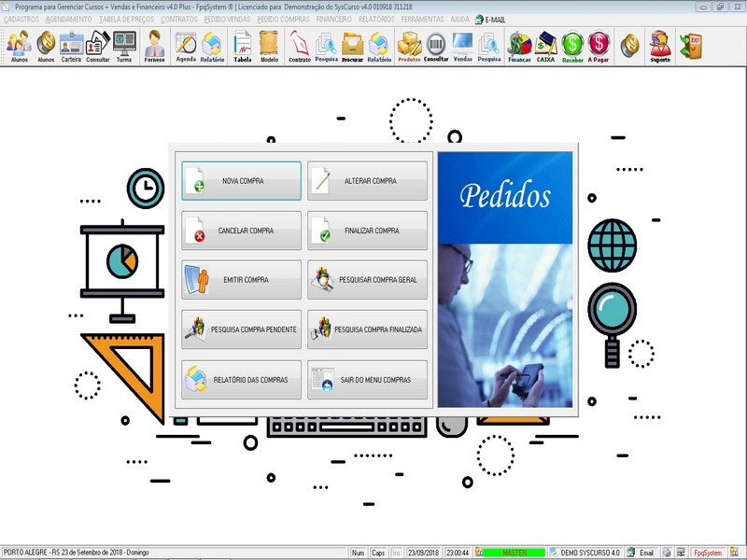Click the FpqSystem label in status bar
The image size is (747, 560).
pos(708,553)
